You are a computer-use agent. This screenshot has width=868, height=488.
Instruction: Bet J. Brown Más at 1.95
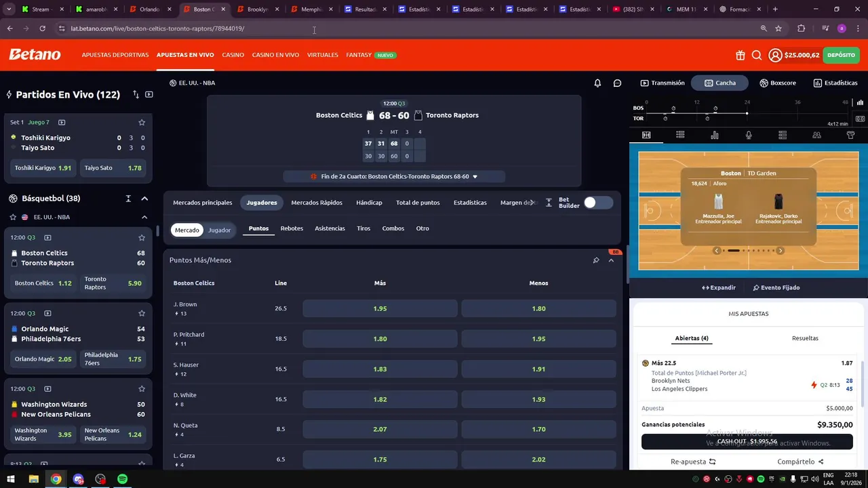click(x=380, y=308)
